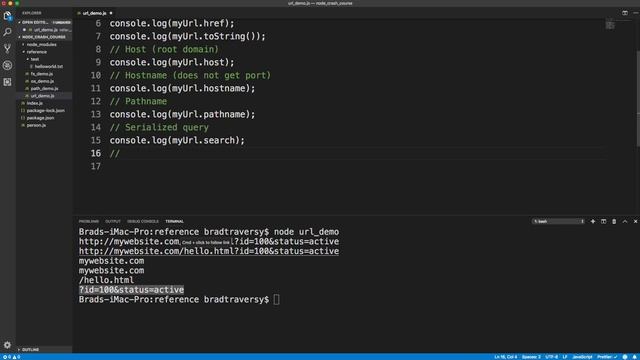Switch to the Debug Console tab
Viewport: 640px width, 360px height.
(142, 221)
